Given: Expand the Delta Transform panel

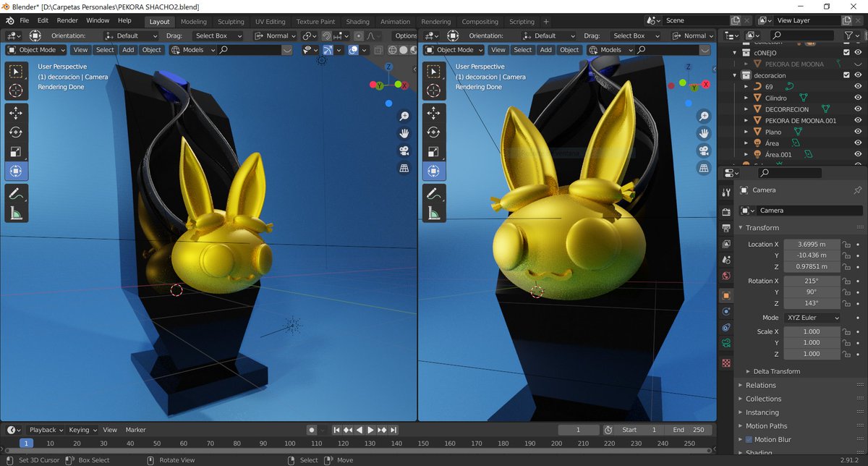Looking at the screenshot, I should tap(776, 371).
